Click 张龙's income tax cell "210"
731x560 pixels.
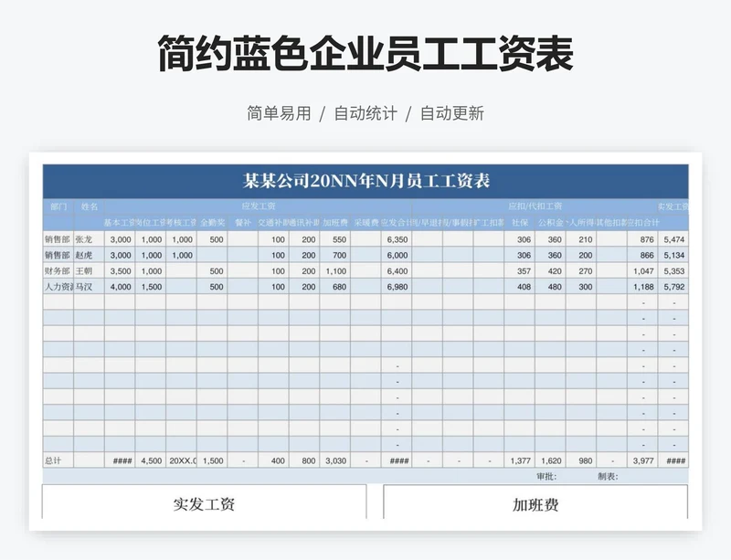[581, 239]
